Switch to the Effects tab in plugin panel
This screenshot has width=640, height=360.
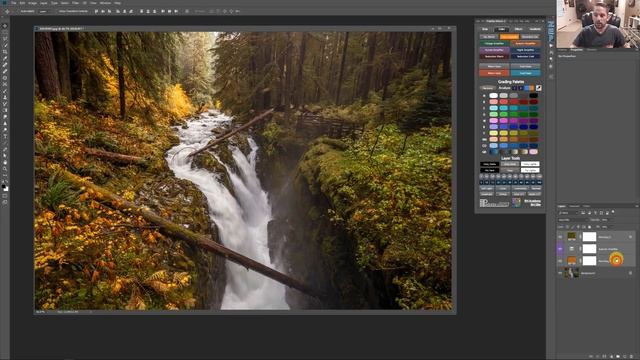518,29
